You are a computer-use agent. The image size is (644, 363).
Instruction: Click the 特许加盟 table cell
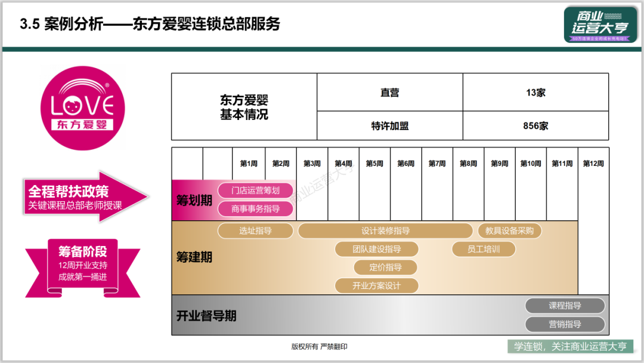point(390,126)
